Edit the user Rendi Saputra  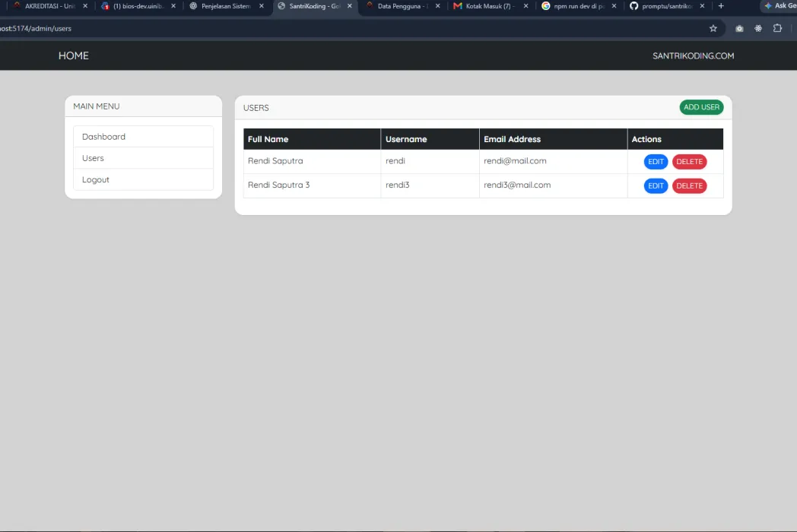[656, 162]
